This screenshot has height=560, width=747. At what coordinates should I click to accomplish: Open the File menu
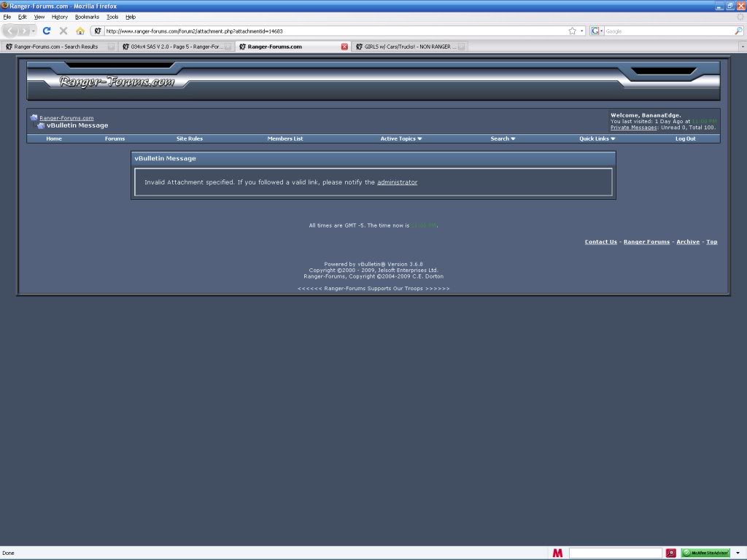coord(7,17)
